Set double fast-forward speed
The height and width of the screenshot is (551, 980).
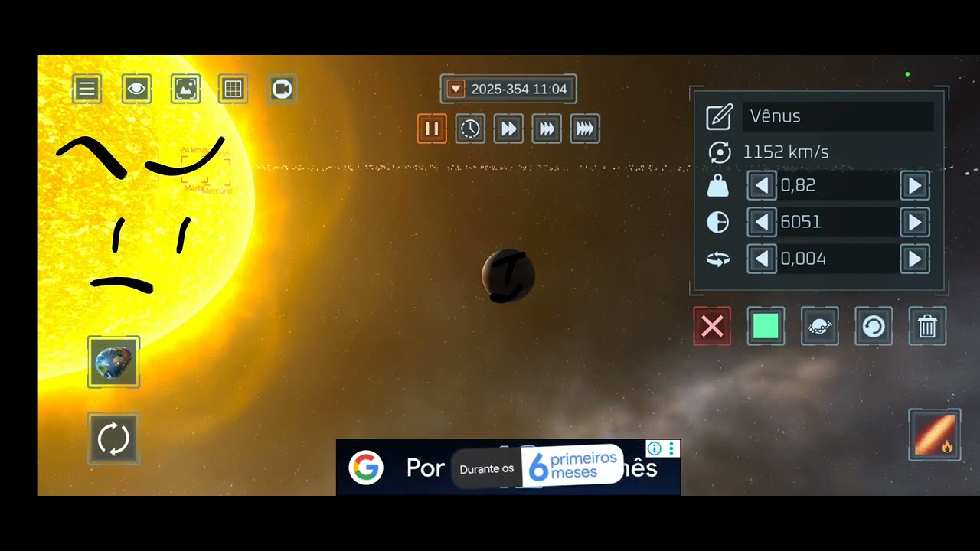click(x=508, y=129)
